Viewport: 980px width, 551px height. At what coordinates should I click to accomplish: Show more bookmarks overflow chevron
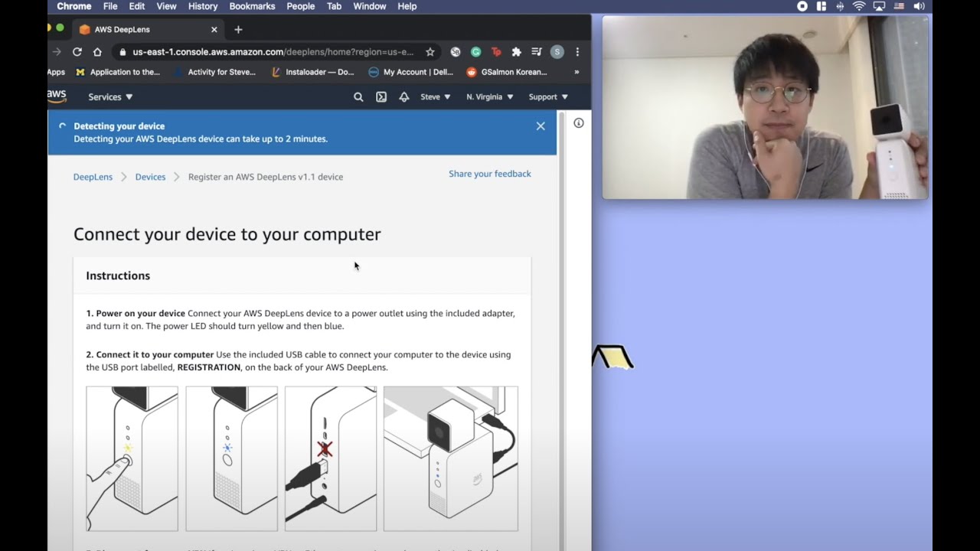click(x=577, y=72)
